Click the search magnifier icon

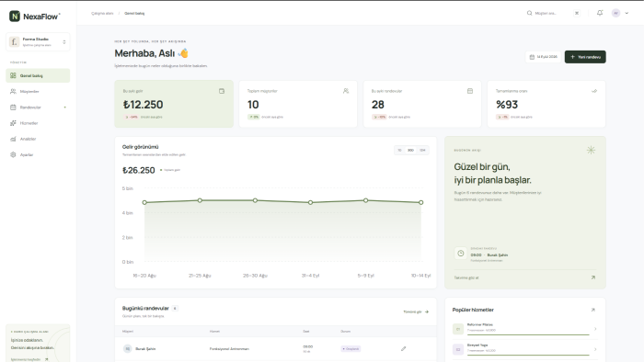pos(529,13)
